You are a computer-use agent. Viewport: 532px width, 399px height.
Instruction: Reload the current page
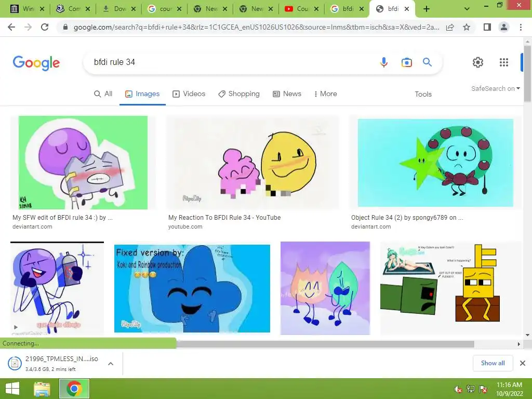(45, 27)
